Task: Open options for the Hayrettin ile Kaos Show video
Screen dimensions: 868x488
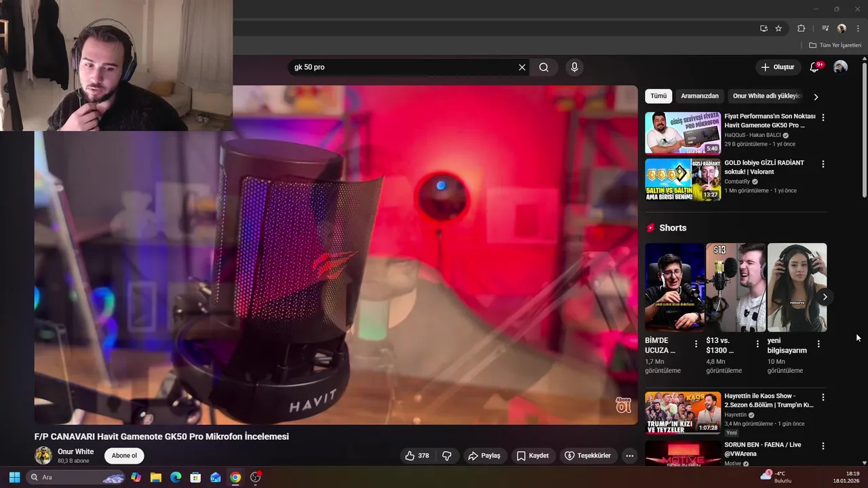Action: click(823, 397)
